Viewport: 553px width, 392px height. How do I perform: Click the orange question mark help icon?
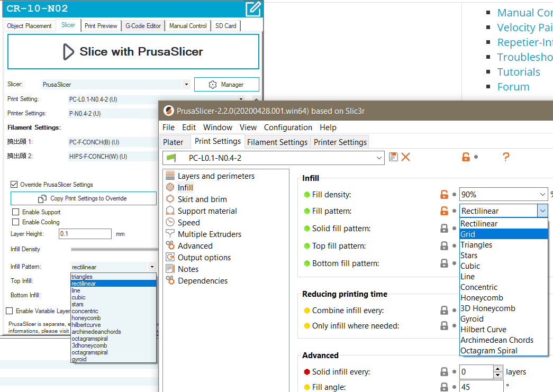pyautogui.click(x=506, y=157)
